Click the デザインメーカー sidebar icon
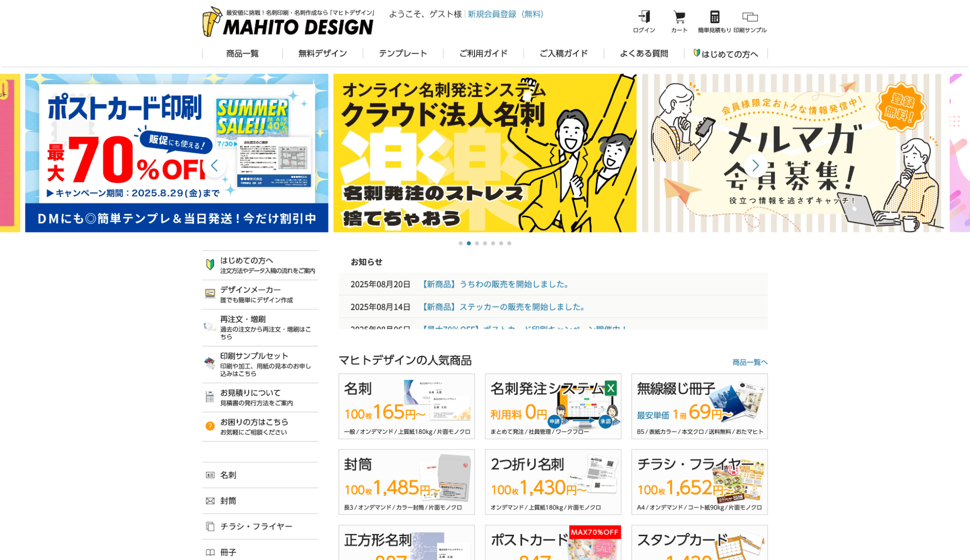Screen dimensions: 970x560 point(210,293)
